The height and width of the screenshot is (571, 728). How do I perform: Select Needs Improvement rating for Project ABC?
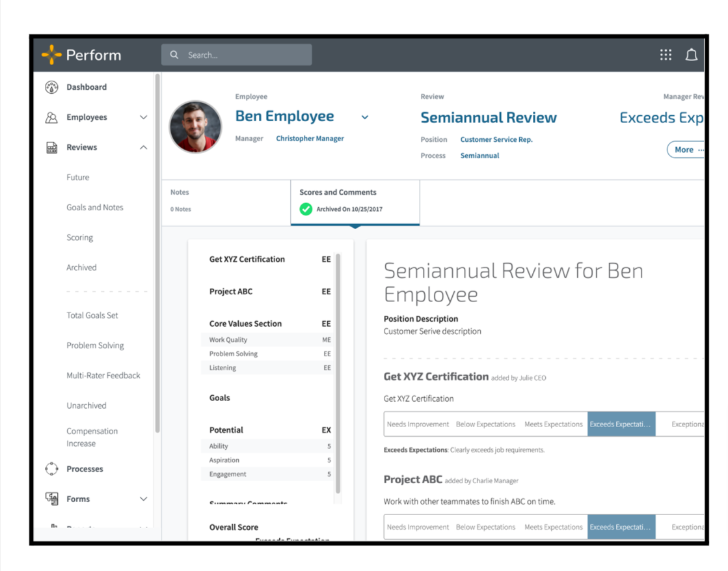pos(418,527)
